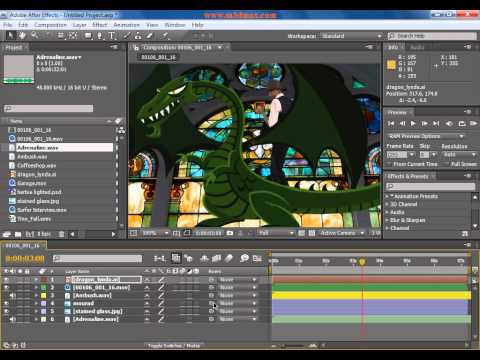
Task: Enable the Full Screen checkbox
Action: pyautogui.click(x=447, y=164)
